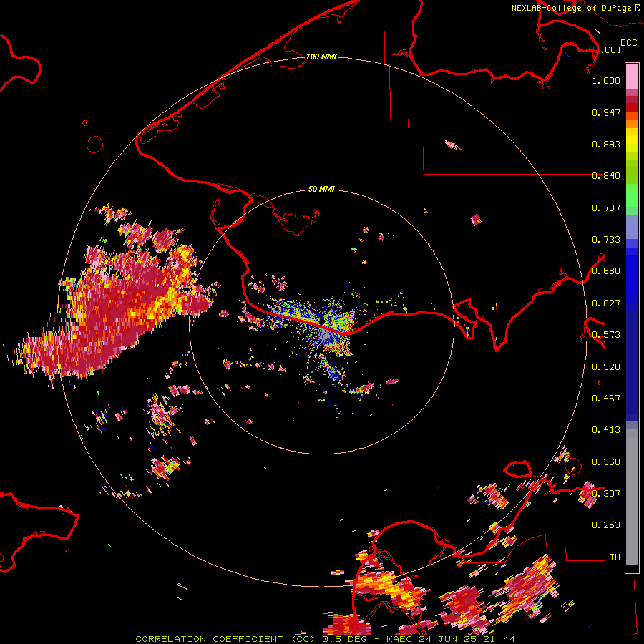The image size is (644, 644).
Task: Click the 0.840 scale value
Action: [x=606, y=176]
